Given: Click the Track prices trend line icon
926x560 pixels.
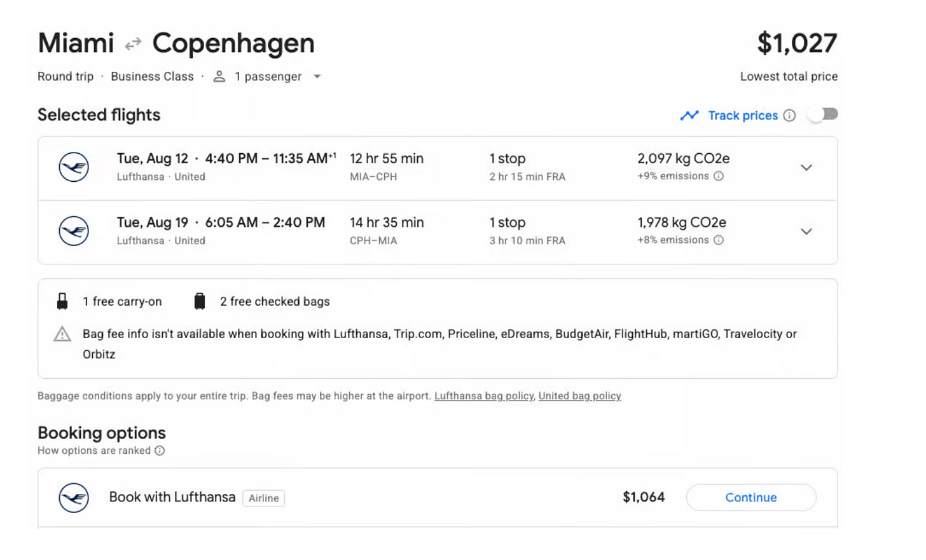Looking at the screenshot, I should click(x=689, y=116).
